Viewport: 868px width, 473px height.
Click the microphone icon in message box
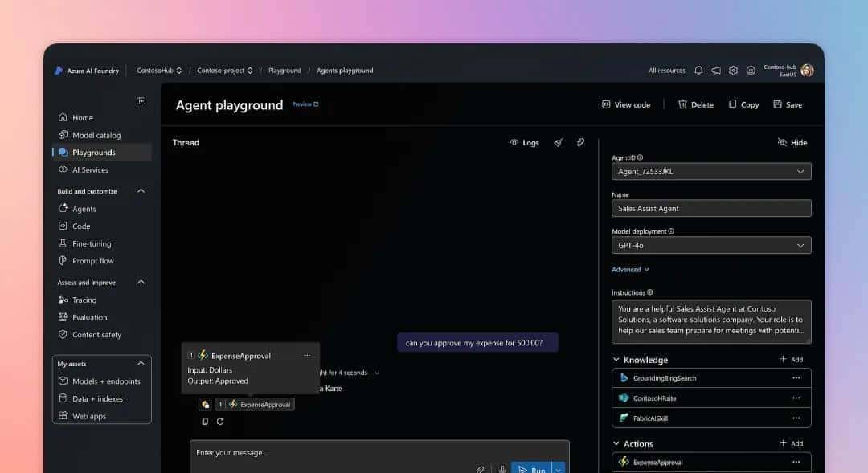point(502,469)
